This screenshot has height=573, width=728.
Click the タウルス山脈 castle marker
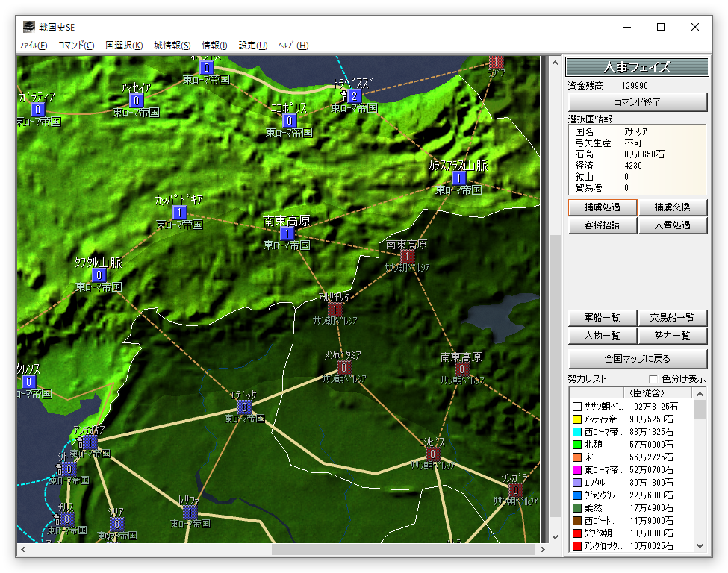99,275
